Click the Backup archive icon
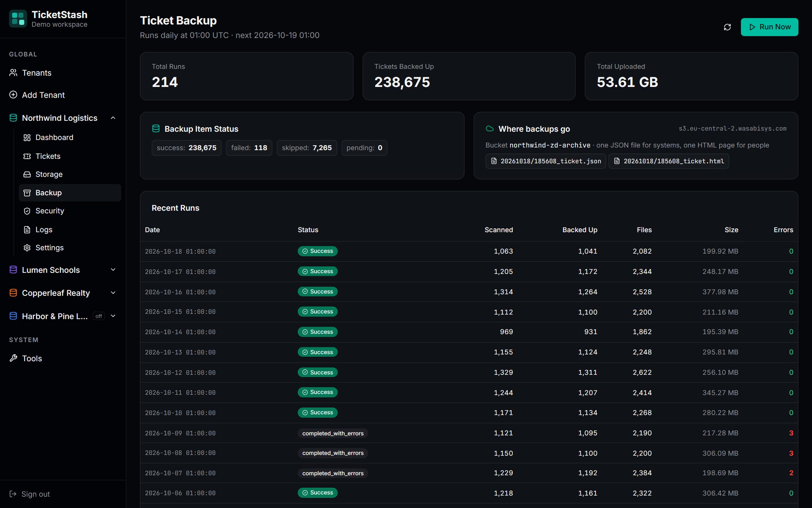The width and height of the screenshot is (812, 508). point(27,193)
